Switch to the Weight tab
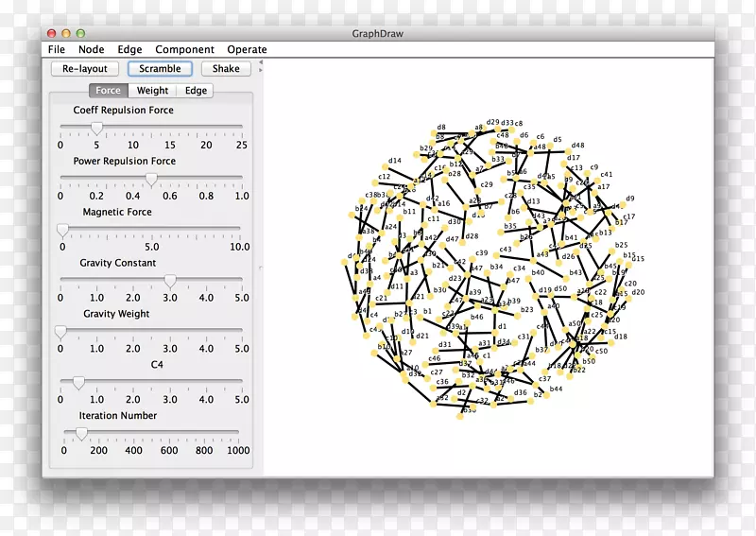The width and height of the screenshot is (756, 536). (x=152, y=91)
